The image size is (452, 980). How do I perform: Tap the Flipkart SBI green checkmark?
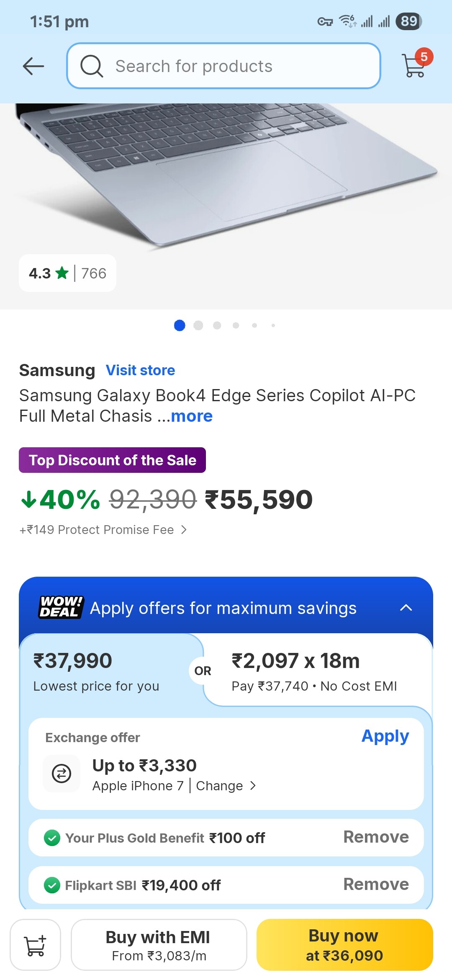52,885
